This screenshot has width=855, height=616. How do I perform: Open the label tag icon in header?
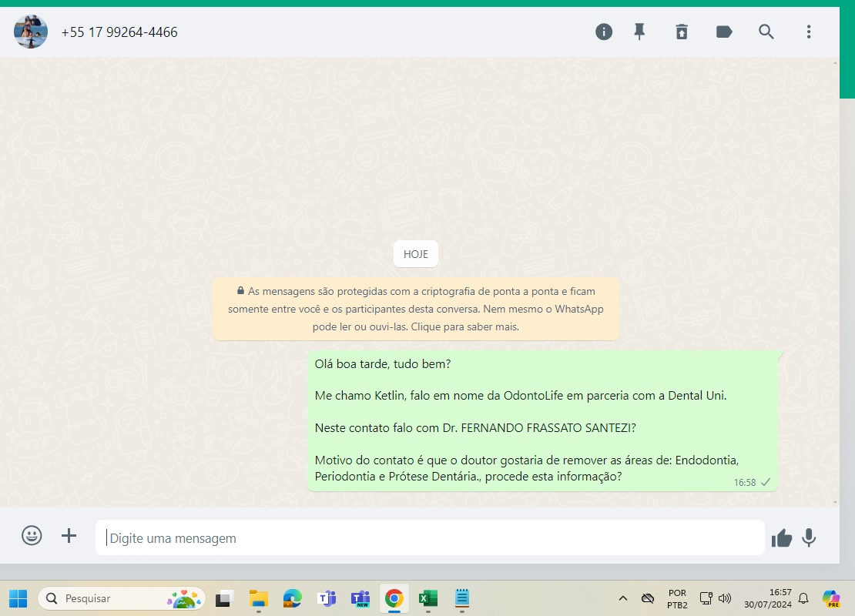(x=723, y=32)
